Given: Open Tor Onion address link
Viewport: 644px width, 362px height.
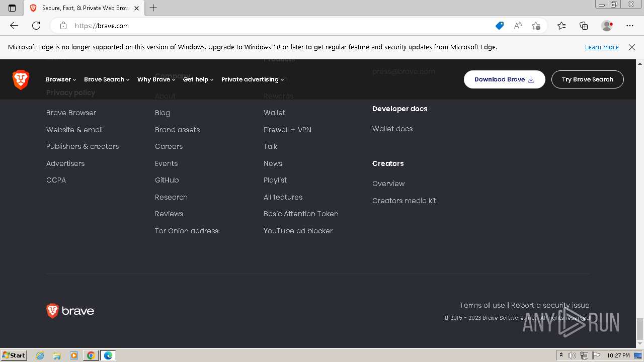Looking at the screenshot, I should tap(187, 231).
